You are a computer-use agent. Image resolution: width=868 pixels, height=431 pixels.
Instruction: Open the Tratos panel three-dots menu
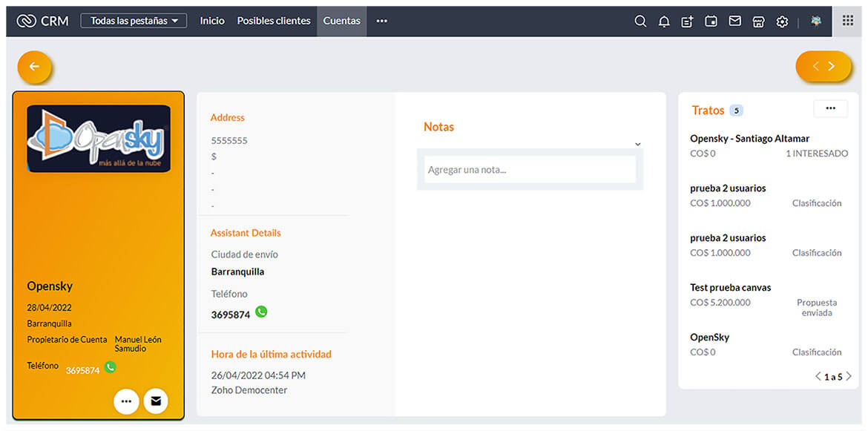coord(830,108)
